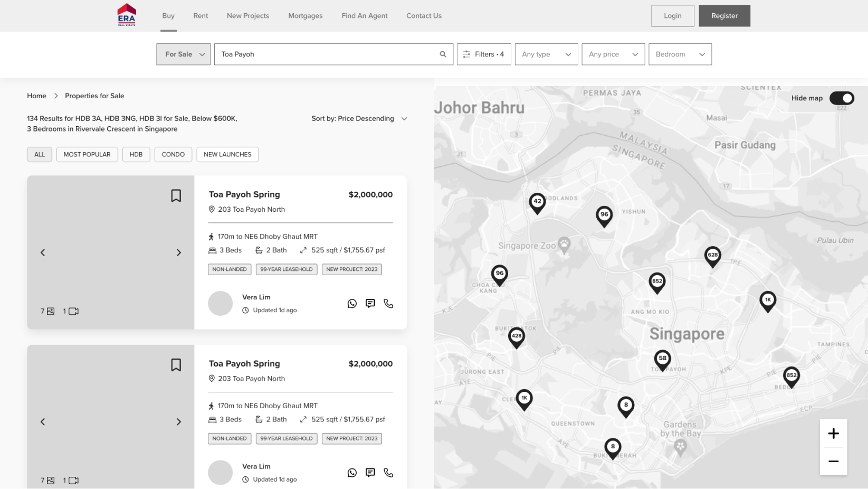Show next photo in first listing

(x=179, y=252)
